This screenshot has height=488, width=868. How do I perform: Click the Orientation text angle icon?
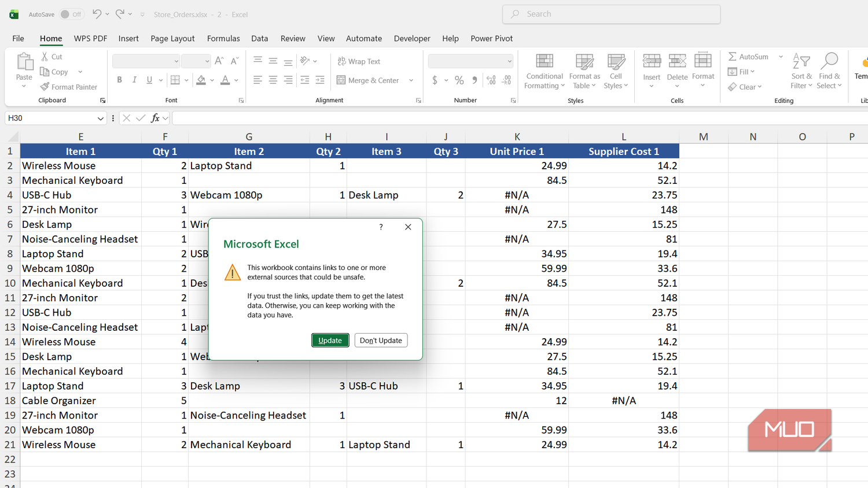pos(305,61)
